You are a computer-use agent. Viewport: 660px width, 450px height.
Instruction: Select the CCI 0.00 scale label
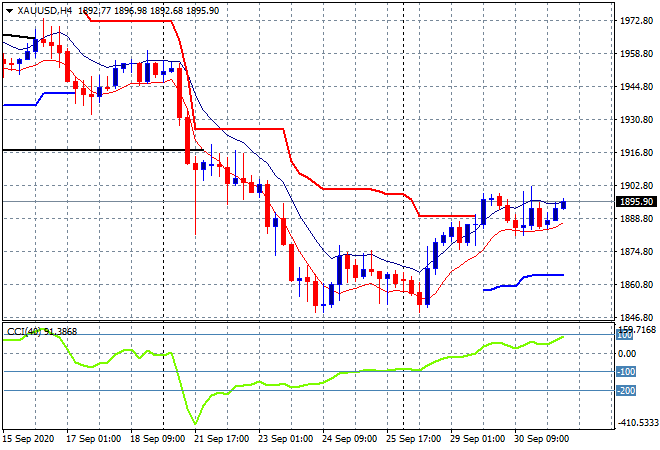(x=627, y=354)
